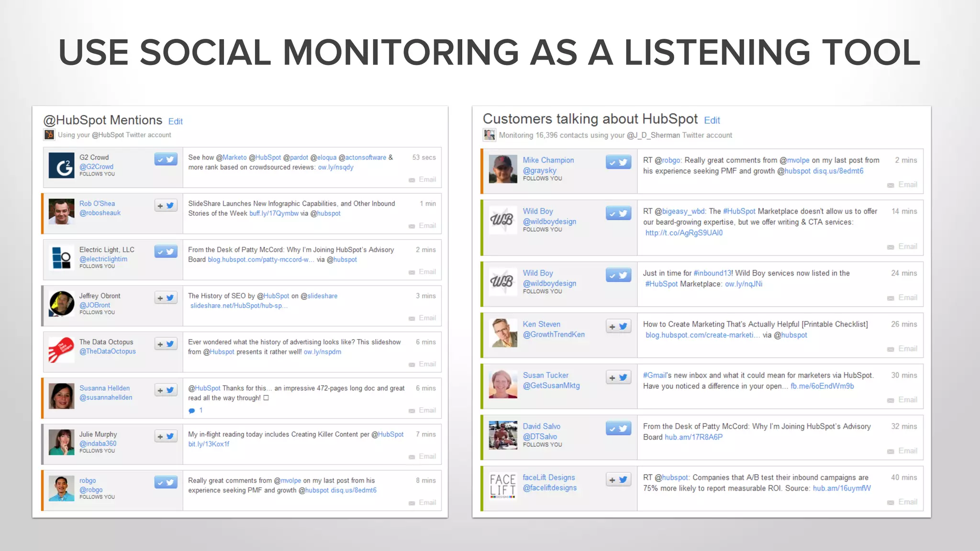Click the HubSpot account icon under Mentions title
The height and width of the screenshot is (551, 980).
49,135
